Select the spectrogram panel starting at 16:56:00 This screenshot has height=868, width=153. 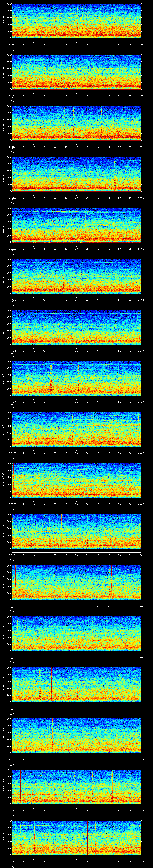76,531
